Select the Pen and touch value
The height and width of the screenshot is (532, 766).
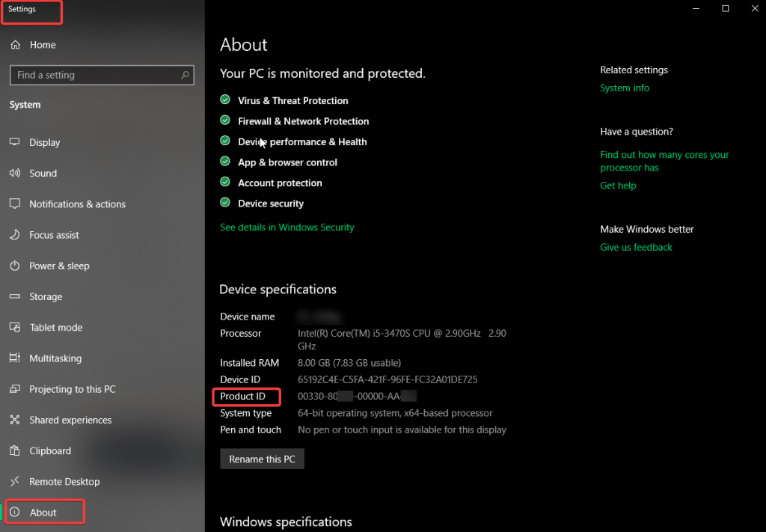click(402, 430)
